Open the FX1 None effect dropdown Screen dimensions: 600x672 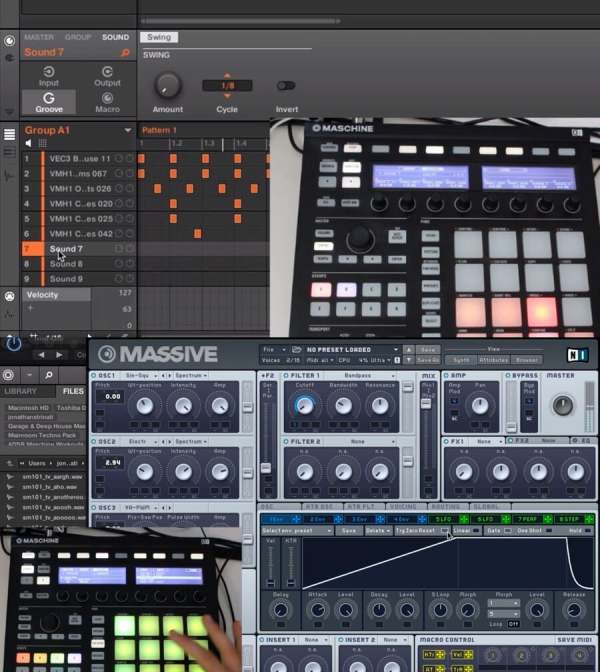(x=487, y=441)
